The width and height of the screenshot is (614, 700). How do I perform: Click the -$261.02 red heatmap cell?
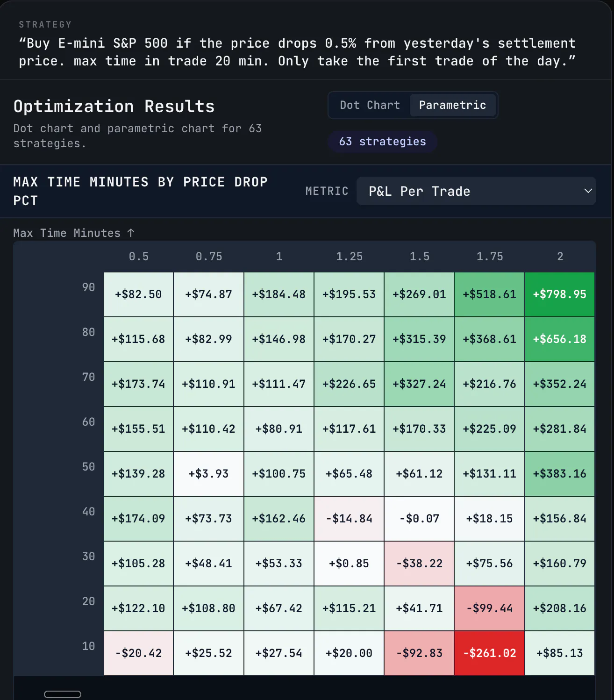point(490,653)
